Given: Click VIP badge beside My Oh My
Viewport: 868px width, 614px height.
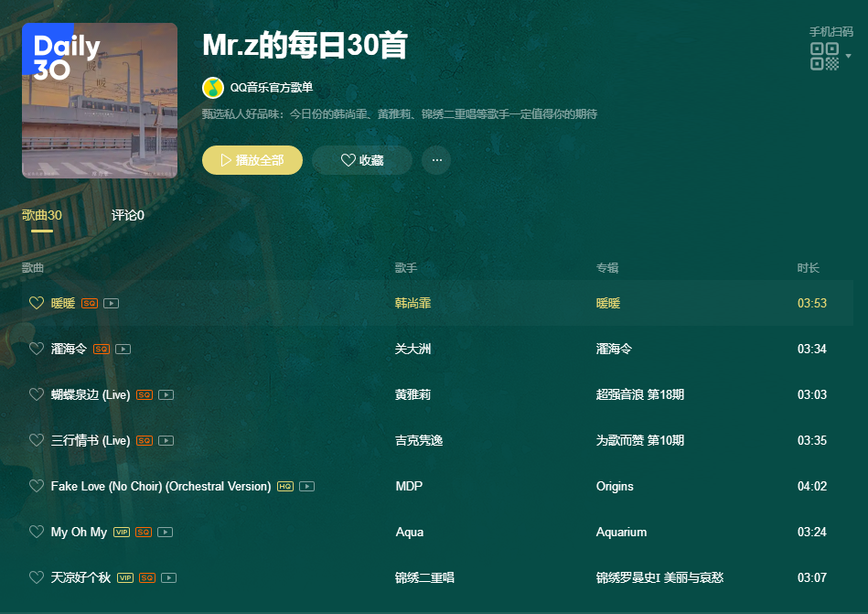Looking at the screenshot, I should [x=122, y=532].
